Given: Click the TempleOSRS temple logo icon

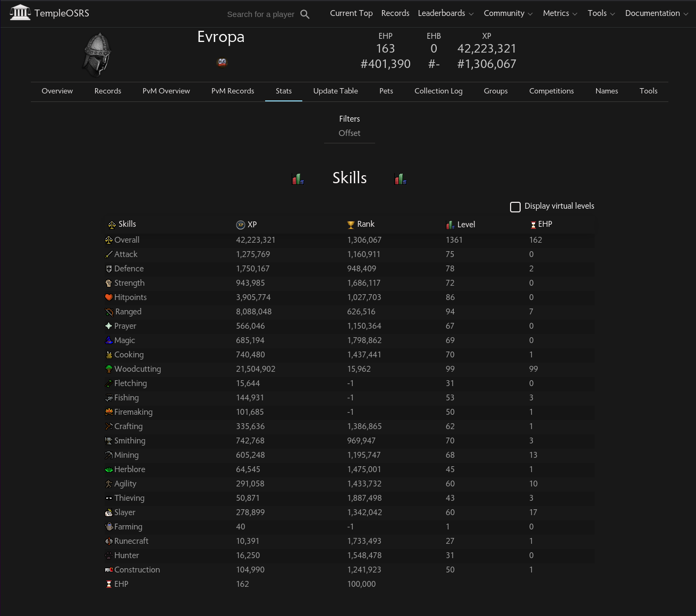Looking at the screenshot, I should pos(20,13).
